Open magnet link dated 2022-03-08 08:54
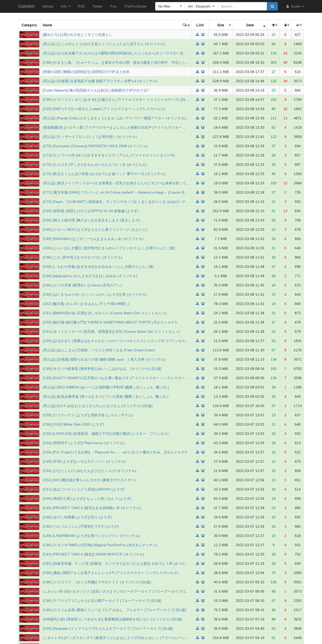Screen dimensions: 322x644 point(203,369)
